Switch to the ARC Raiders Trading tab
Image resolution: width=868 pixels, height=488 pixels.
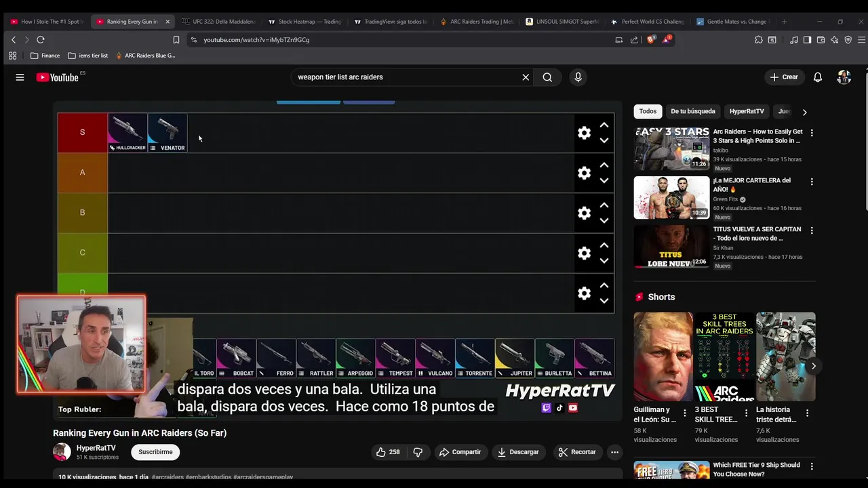[477, 22]
